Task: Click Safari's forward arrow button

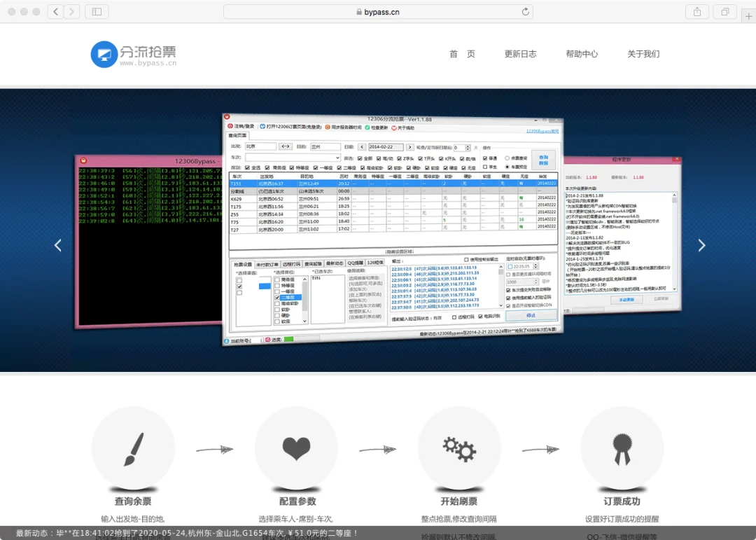Action: click(72, 12)
